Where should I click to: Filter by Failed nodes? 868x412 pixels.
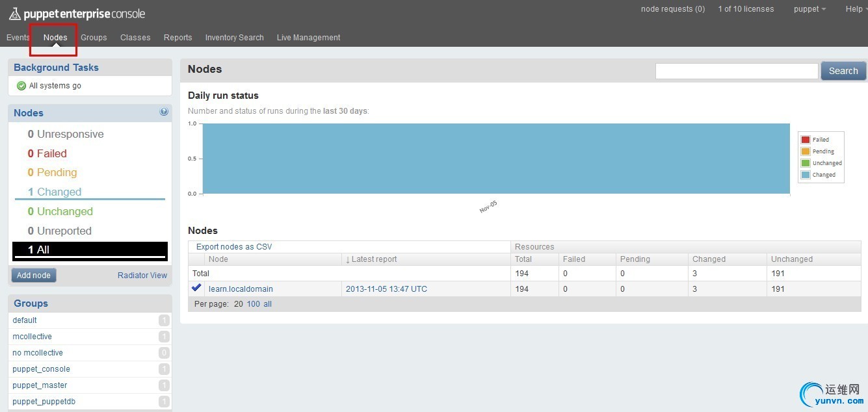[x=47, y=154]
